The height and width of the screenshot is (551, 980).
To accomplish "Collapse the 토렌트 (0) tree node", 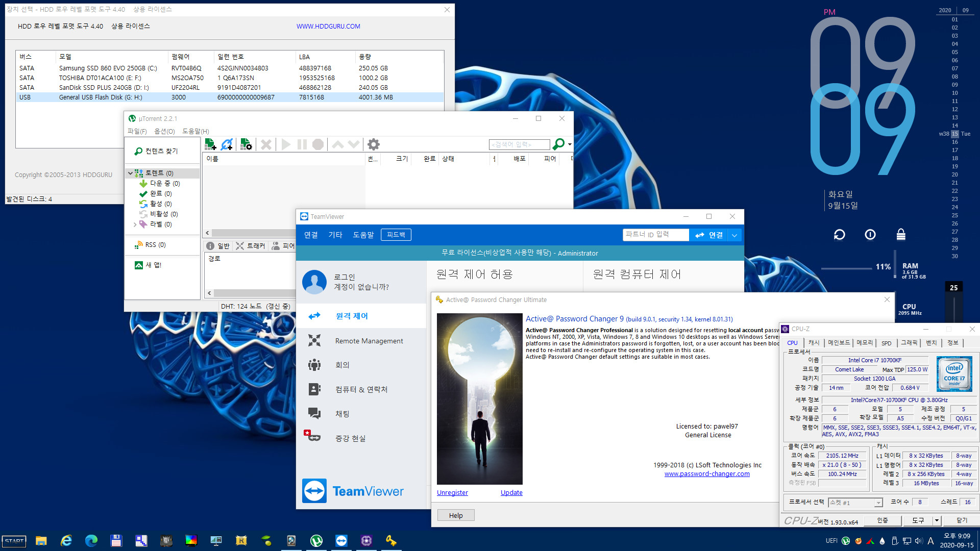I will click(x=130, y=173).
